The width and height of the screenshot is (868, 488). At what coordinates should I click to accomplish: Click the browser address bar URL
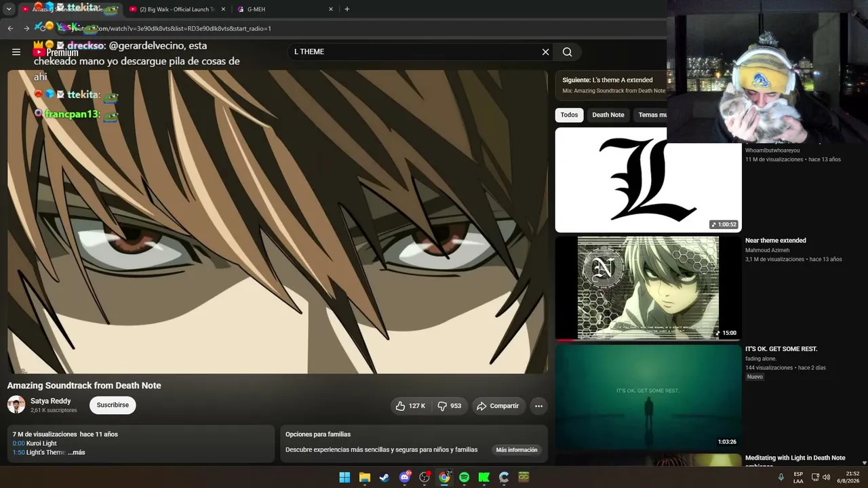(x=170, y=28)
